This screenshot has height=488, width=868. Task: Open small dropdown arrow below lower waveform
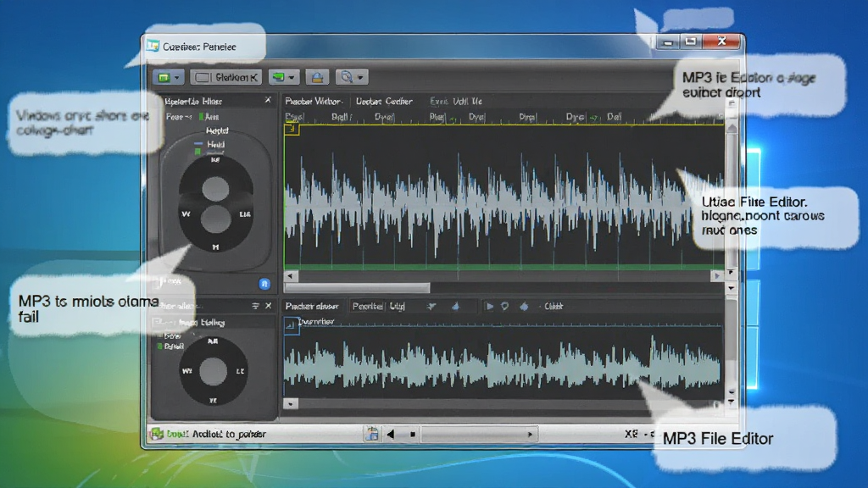290,404
